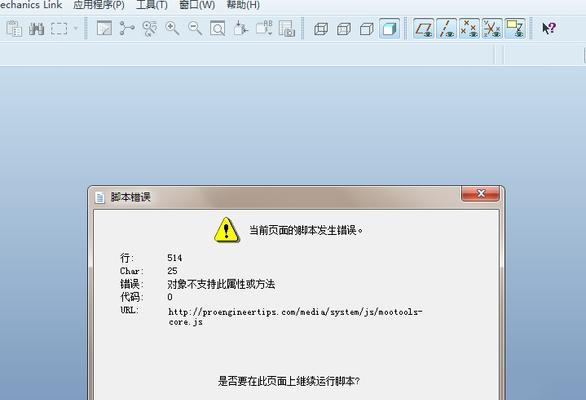Click the Paste Special clipboard icon
This screenshot has height=400, width=586.
pyautogui.click(x=14, y=29)
